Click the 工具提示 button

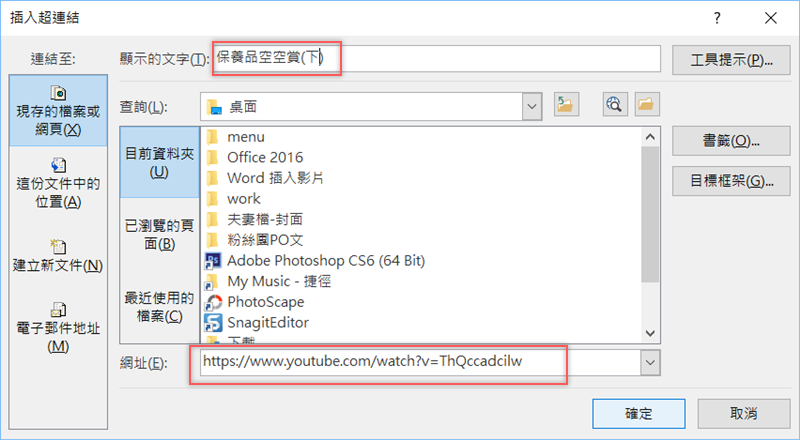(731, 60)
